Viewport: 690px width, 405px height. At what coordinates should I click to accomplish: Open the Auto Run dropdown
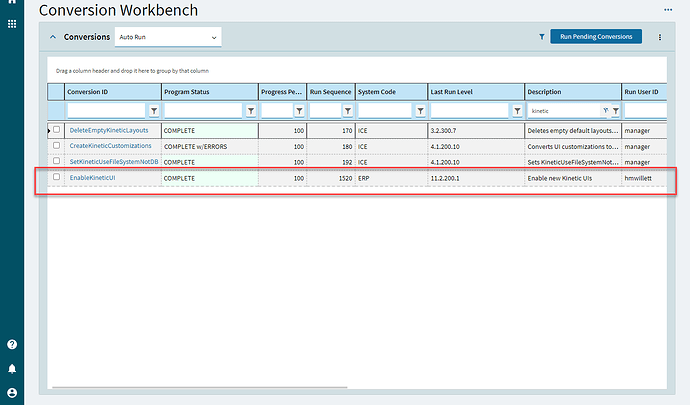(x=168, y=37)
